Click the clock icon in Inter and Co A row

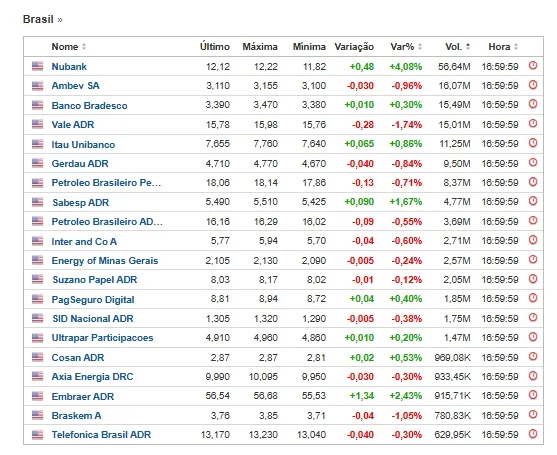[533, 240]
